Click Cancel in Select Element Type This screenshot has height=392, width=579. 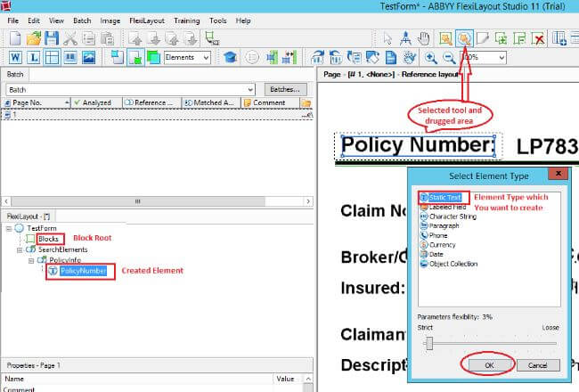(x=538, y=365)
